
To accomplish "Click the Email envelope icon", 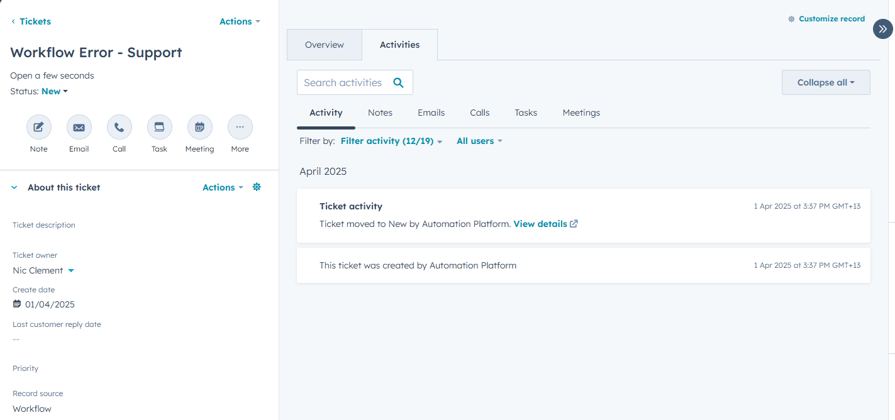I will click(x=79, y=127).
